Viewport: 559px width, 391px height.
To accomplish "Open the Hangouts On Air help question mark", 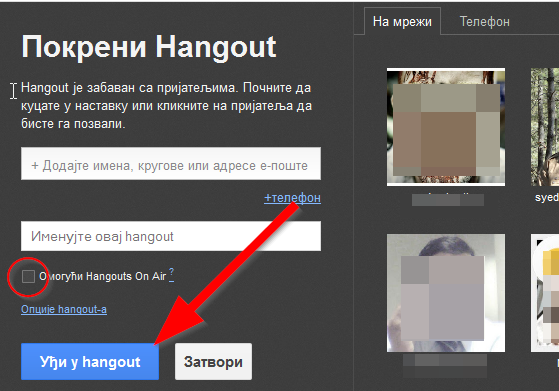I will tap(171, 275).
